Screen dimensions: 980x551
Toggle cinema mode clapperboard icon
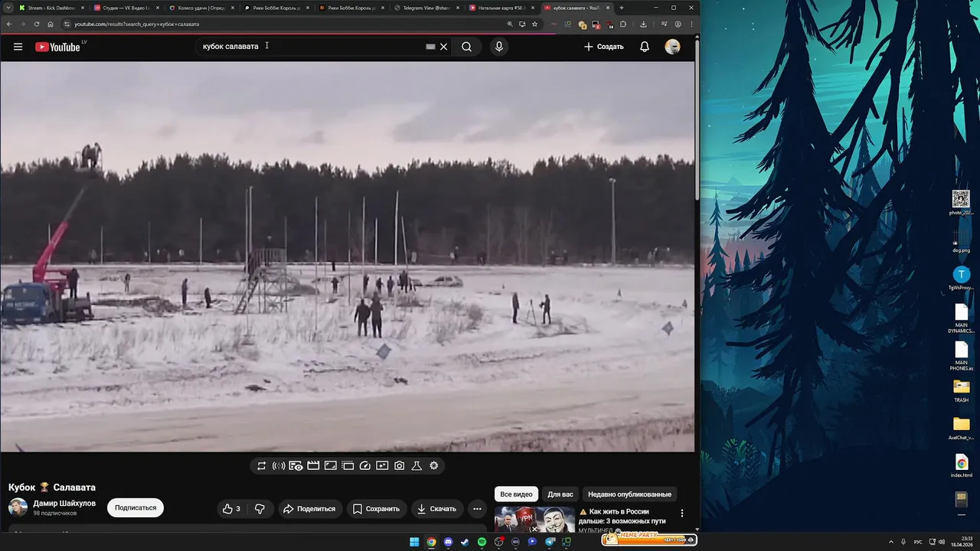click(313, 465)
